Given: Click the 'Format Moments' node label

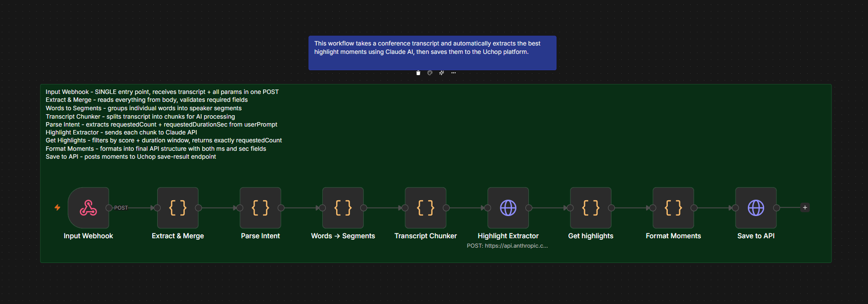Looking at the screenshot, I should [673, 236].
